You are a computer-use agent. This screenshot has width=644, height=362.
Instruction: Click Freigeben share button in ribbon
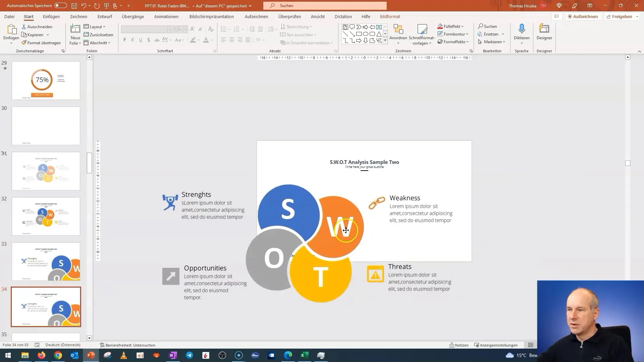click(x=622, y=16)
